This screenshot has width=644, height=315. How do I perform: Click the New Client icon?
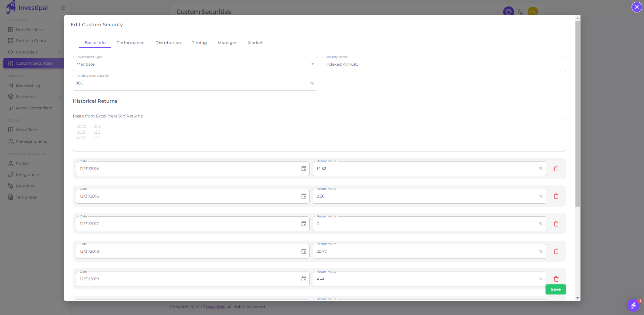click(10, 130)
